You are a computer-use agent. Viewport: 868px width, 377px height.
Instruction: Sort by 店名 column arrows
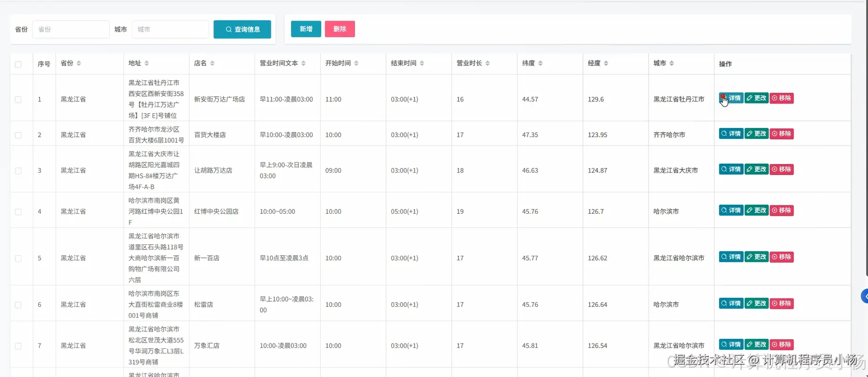pos(212,63)
